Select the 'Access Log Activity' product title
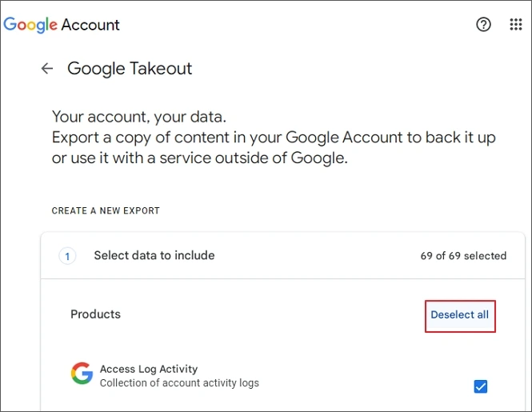 149,369
